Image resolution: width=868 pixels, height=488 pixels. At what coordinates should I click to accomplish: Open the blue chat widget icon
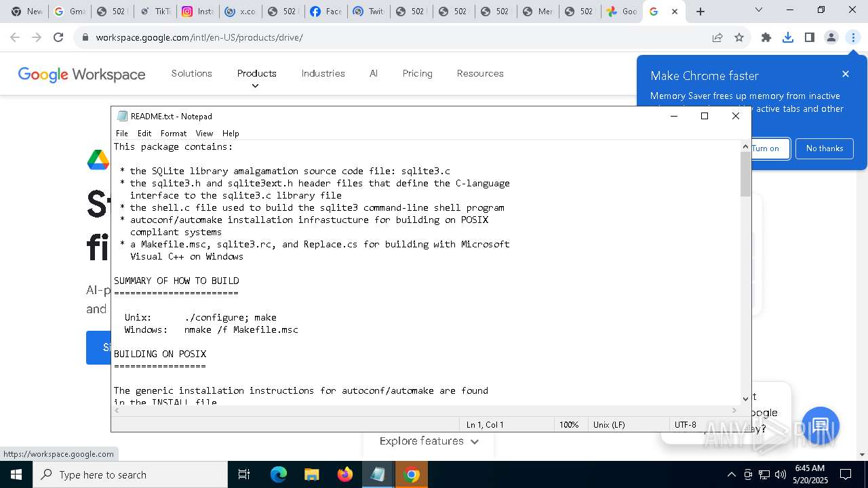tap(821, 426)
